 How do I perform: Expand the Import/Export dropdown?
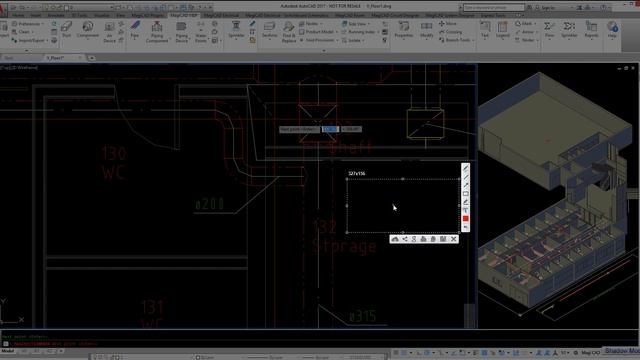[30, 40]
